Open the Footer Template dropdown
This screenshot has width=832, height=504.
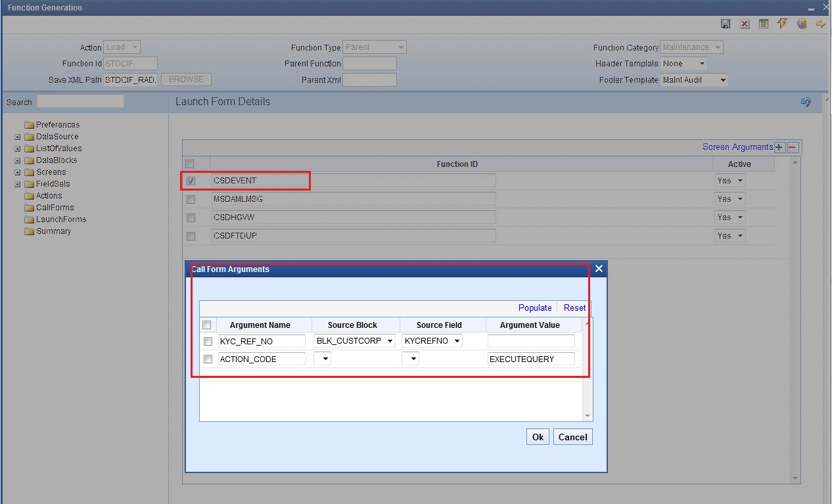tap(695, 80)
